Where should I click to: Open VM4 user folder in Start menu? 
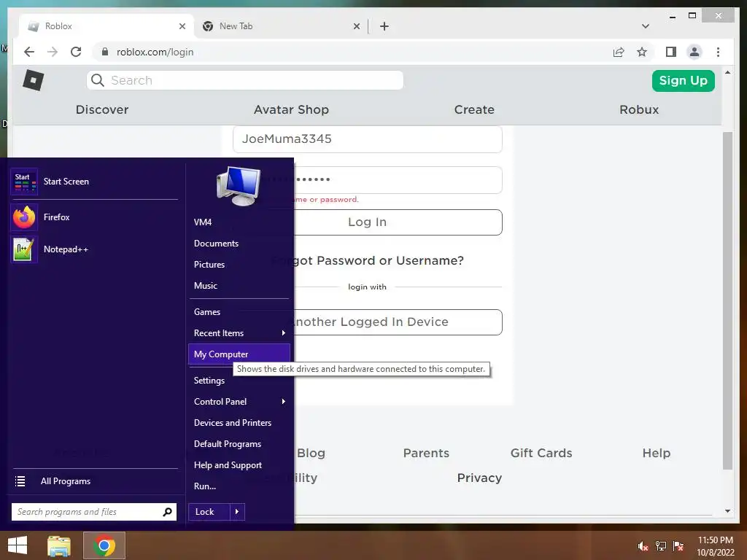pos(239,222)
